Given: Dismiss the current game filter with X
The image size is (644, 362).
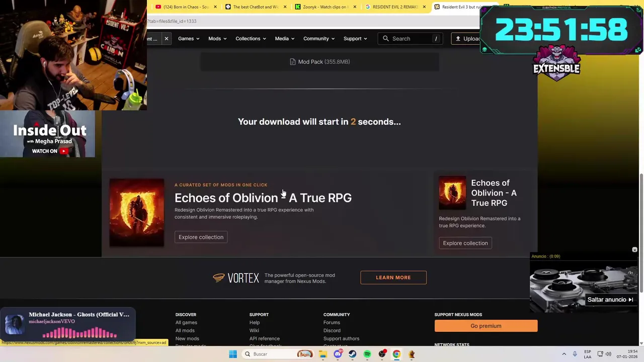Looking at the screenshot, I should coord(167,39).
